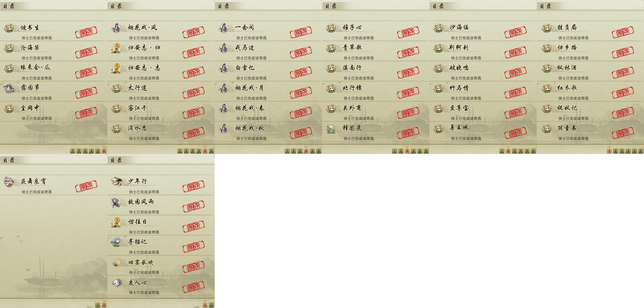
Task: Open the 捉妖记 adventure entry
Action: 590,111
